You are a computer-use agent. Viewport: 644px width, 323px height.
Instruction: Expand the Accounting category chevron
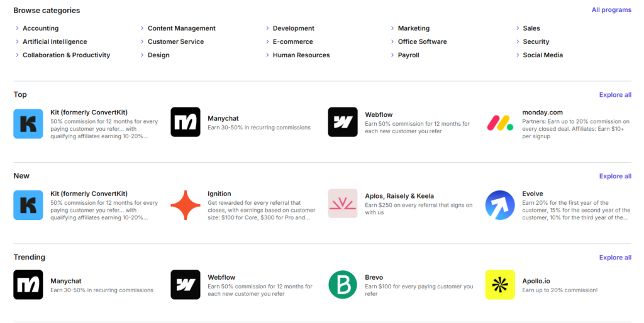17,28
